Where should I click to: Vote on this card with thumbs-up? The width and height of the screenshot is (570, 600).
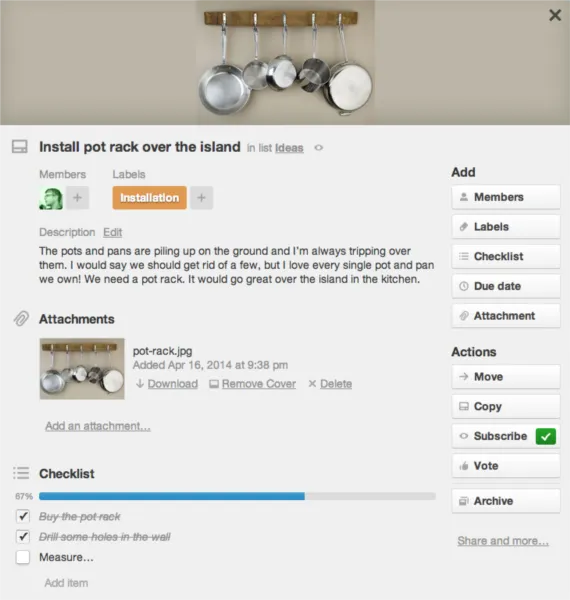(506, 466)
